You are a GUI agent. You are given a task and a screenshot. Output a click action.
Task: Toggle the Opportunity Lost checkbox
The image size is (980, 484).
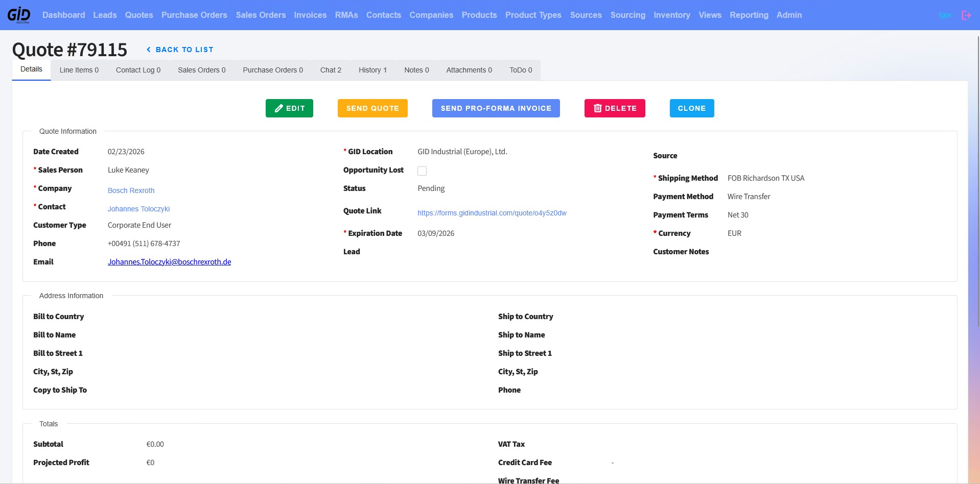[422, 171]
